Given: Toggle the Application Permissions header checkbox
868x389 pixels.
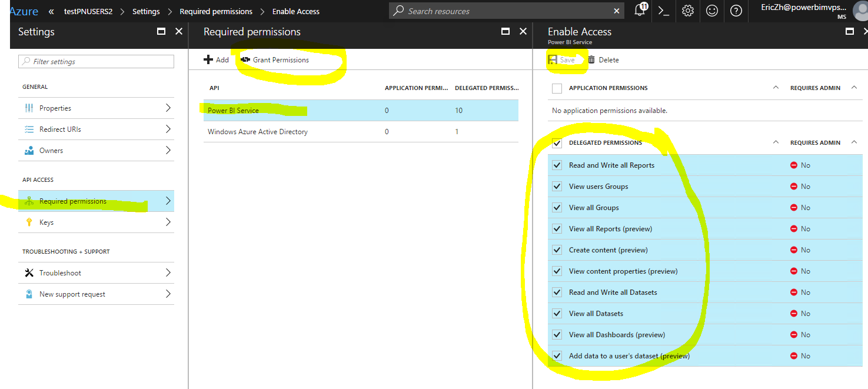Looking at the screenshot, I should click(x=557, y=88).
